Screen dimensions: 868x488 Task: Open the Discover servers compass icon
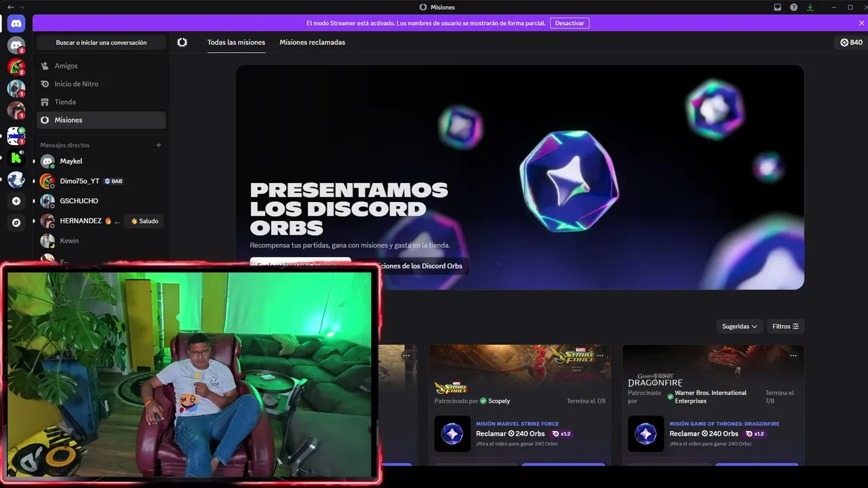[16, 222]
